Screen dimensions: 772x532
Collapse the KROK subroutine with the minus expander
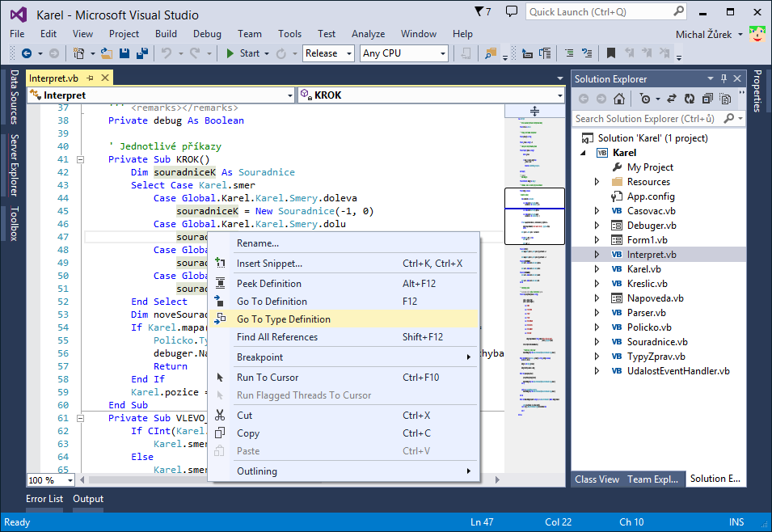(x=80, y=159)
